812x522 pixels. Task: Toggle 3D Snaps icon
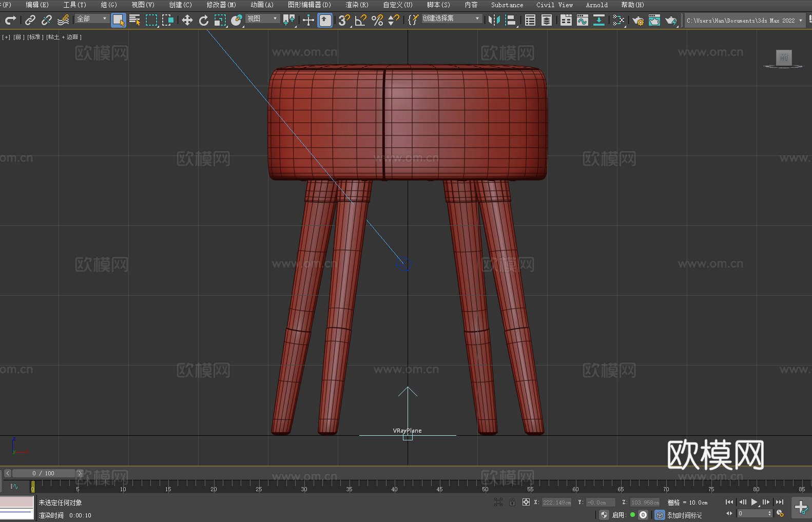click(344, 20)
